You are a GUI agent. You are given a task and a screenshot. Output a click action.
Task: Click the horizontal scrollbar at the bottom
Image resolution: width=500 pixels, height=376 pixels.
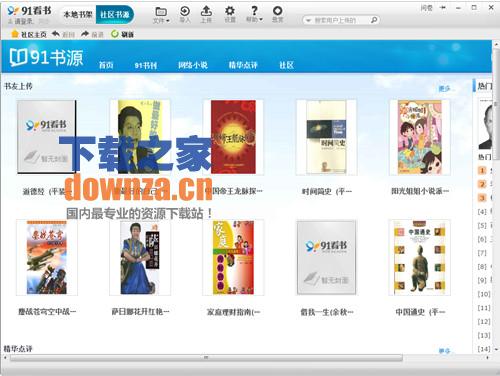206,358
